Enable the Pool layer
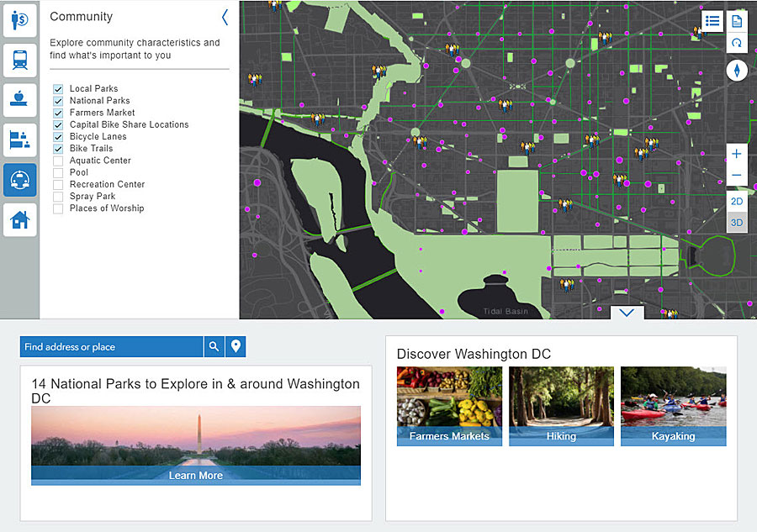757x532 pixels. click(x=58, y=172)
